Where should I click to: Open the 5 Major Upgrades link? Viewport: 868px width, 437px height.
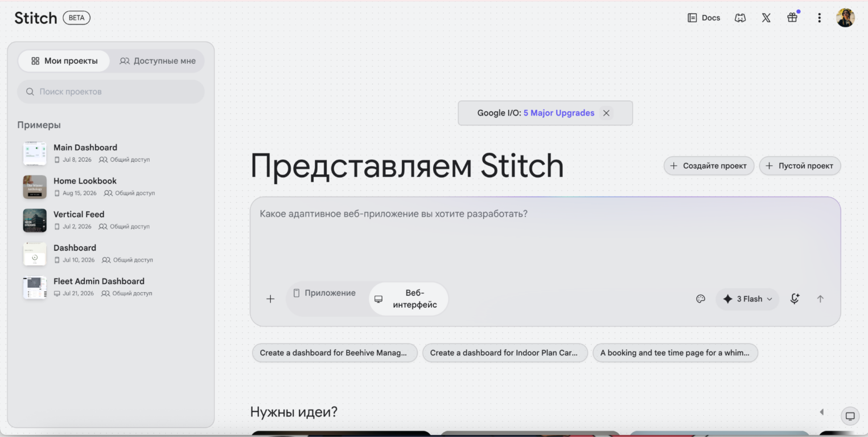(x=559, y=113)
